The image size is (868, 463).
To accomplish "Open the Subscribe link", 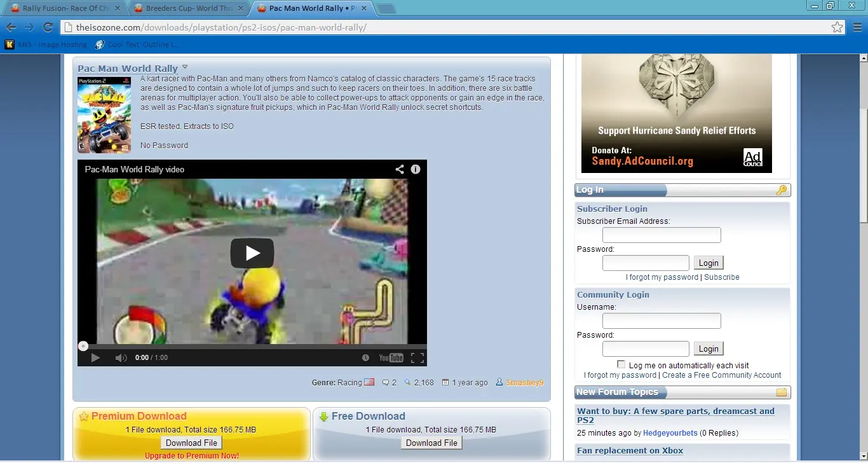I will [x=722, y=277].
